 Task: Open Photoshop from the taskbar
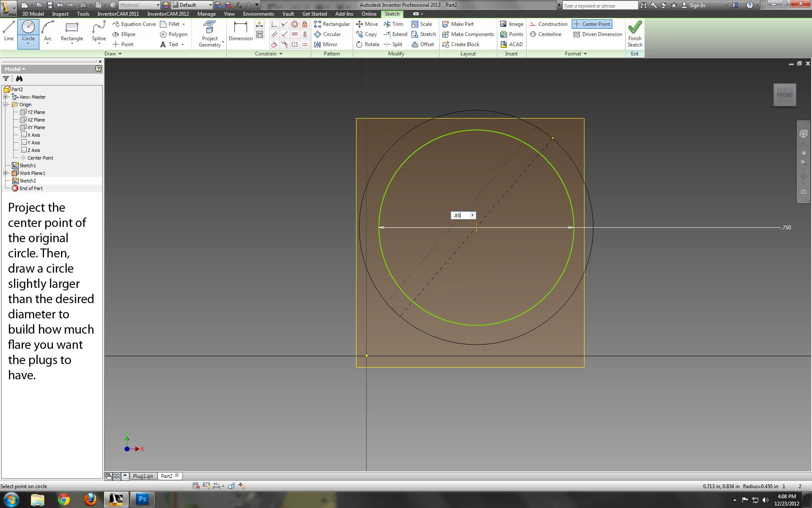(142, 499)
